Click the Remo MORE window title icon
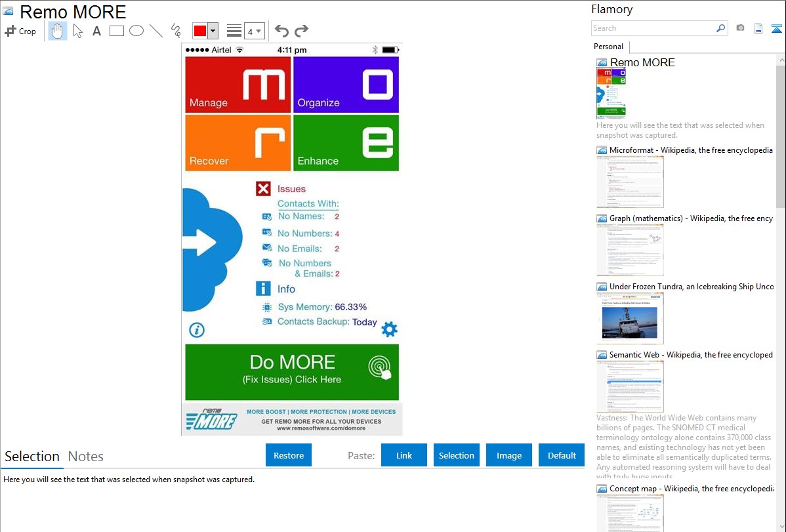Screen dimensions: 786x532 [x=8, y=11]
